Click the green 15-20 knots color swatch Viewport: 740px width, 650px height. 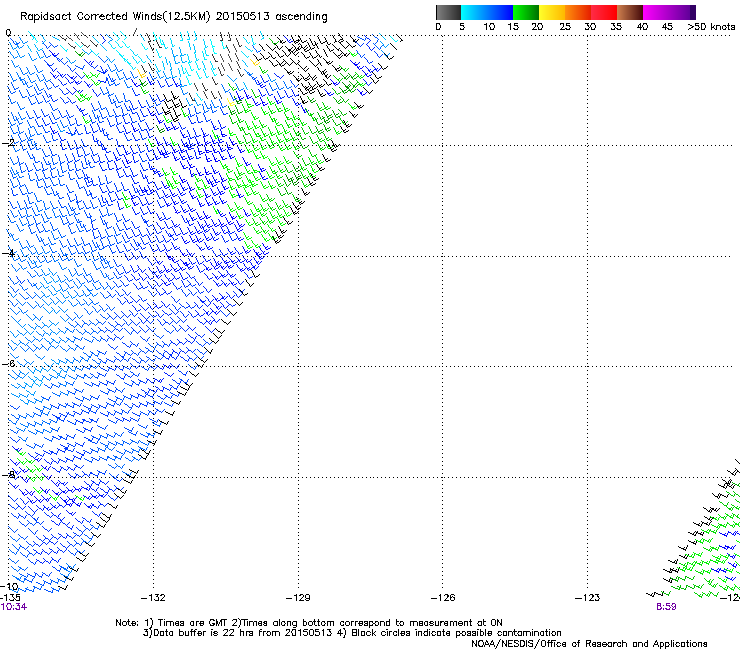[526, 12]
